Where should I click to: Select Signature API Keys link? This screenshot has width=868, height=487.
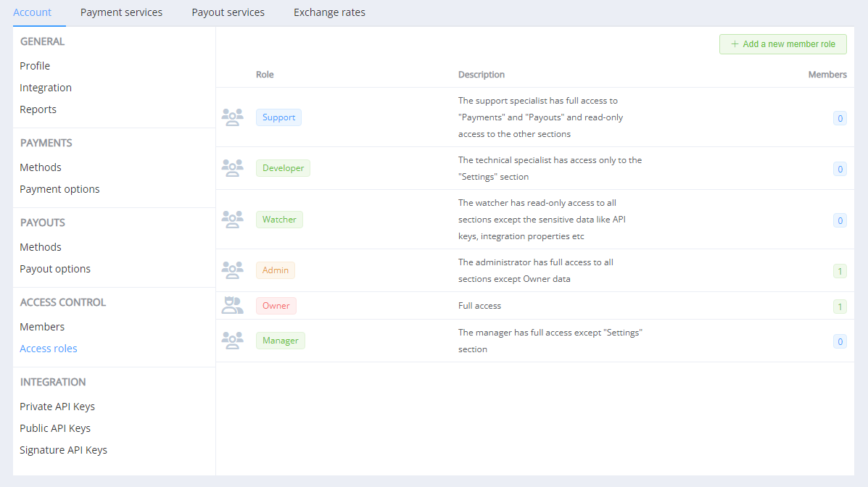point(63,450)
